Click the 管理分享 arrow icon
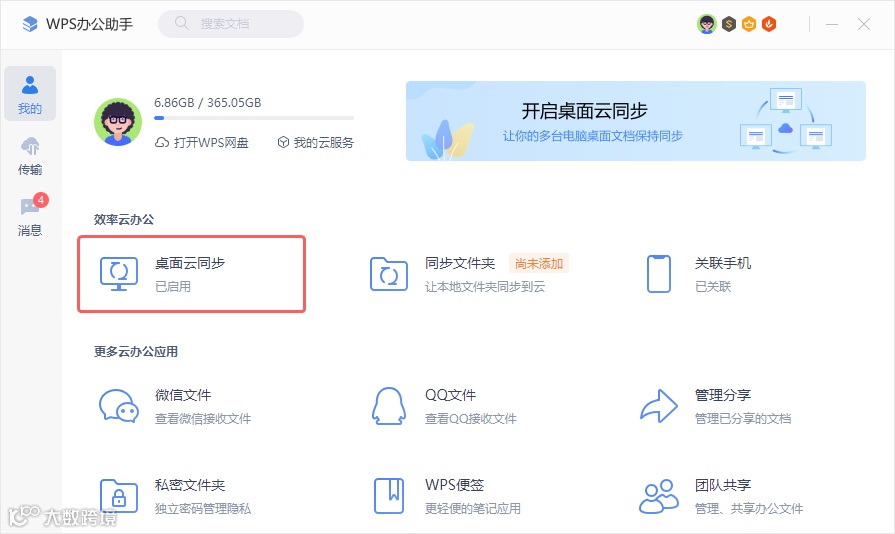The image size is (895, 534). click(659, 406)
